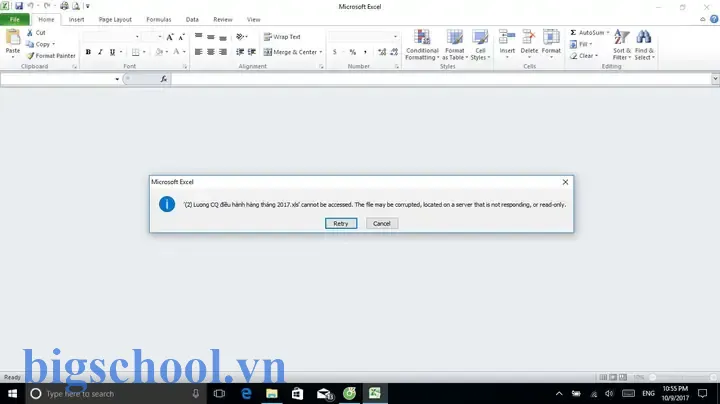The height and width of the screenshot is (404, 720).
Task: Click the Decrease Decimal icon
Action: [394, 52]
